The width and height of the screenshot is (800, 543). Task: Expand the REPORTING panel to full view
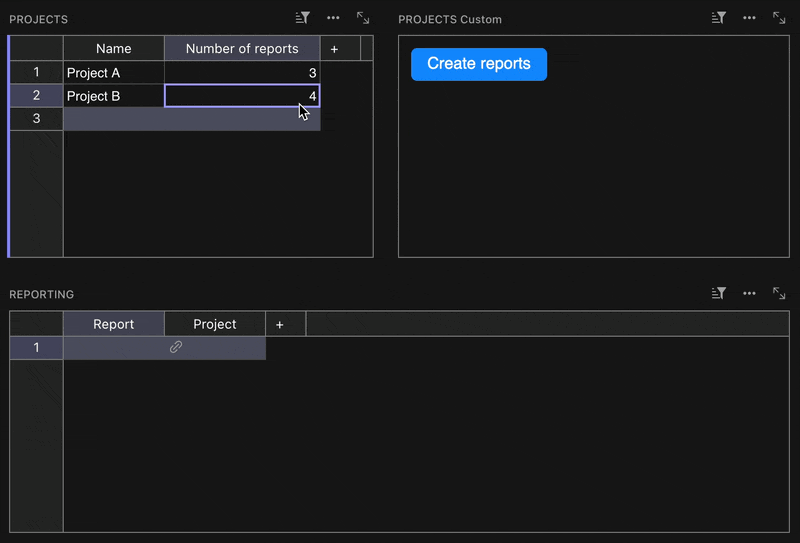click(x=779, y=293)
